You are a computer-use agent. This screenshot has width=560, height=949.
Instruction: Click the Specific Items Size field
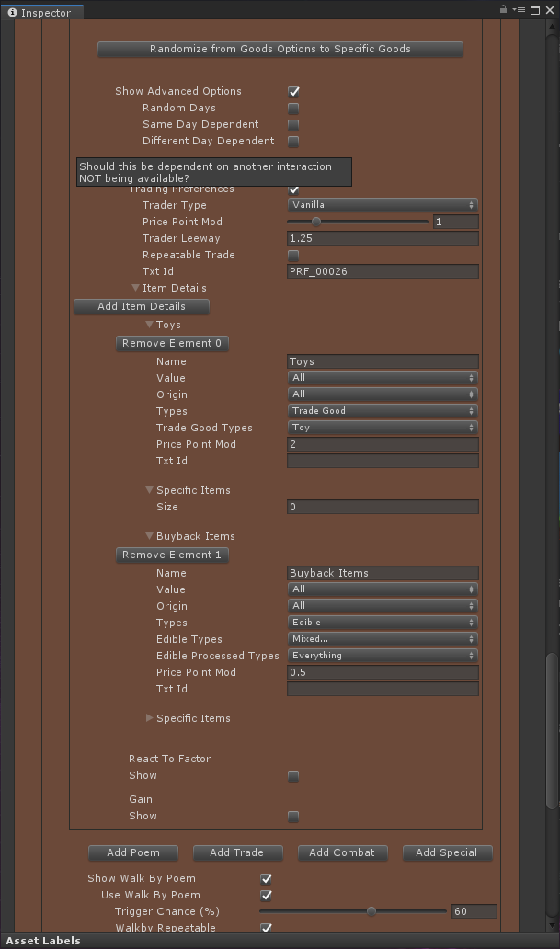click(383, 508)
